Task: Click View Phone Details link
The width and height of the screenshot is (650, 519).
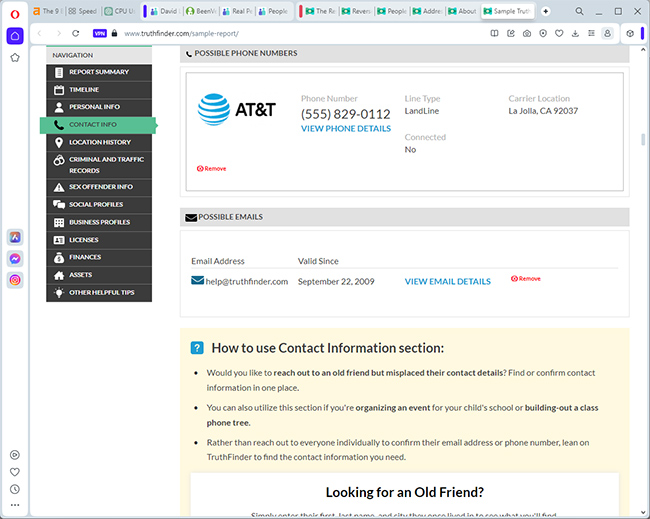Action: tap(346, 129)
